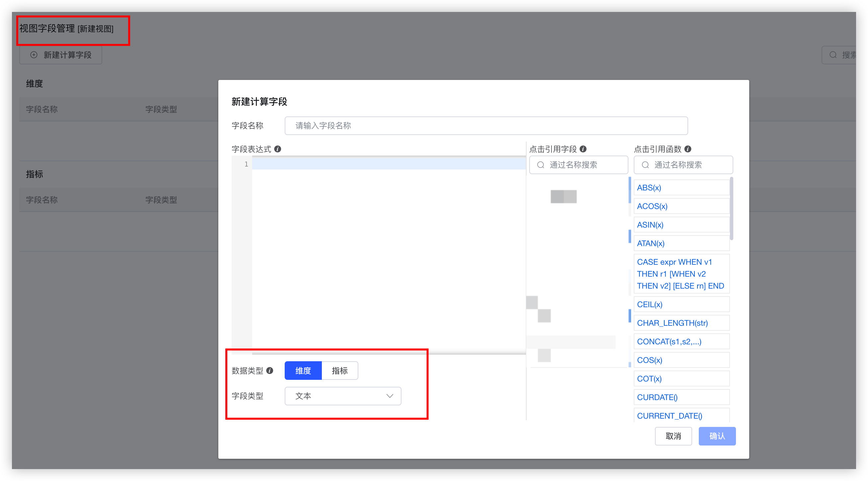Open the 字段类型 dropdown showing 文本
The image size is (868, 481).
[x=343, y=396]
